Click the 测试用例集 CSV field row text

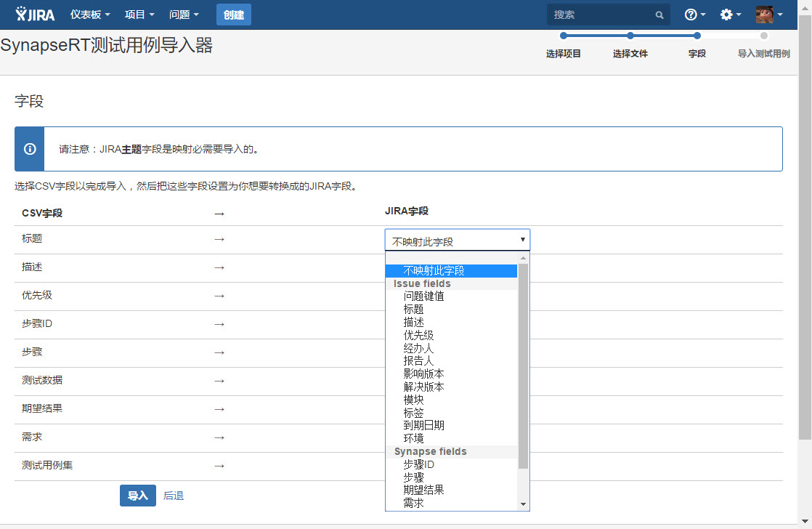47,465
